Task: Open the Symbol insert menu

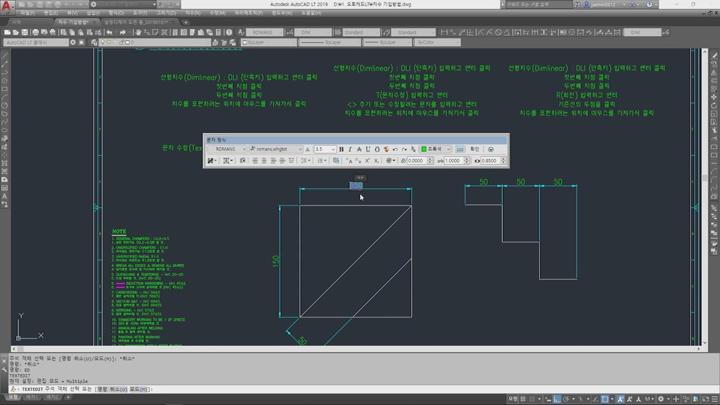Action: (x=390, y=161)
